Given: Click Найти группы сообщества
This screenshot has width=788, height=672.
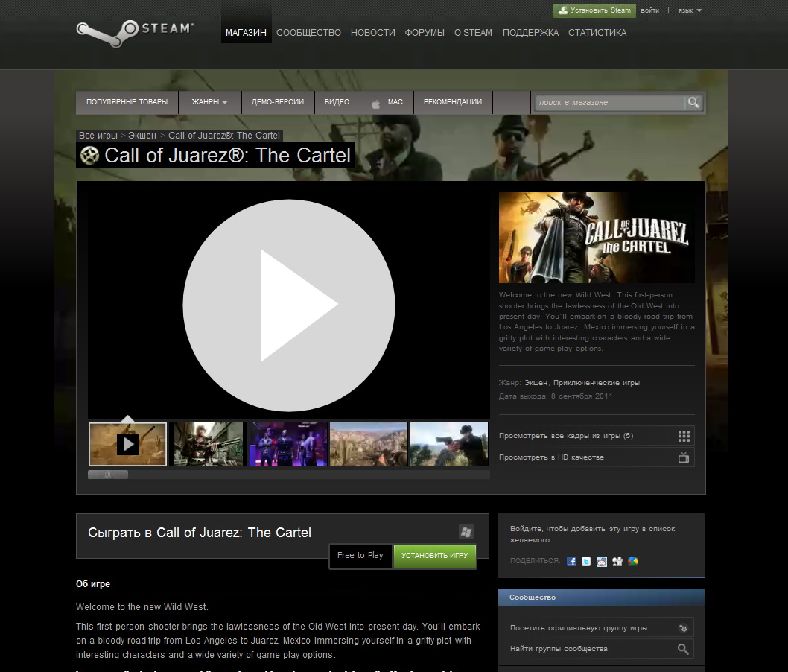Looking at the screenshot, I should click(x=602, y=649).
